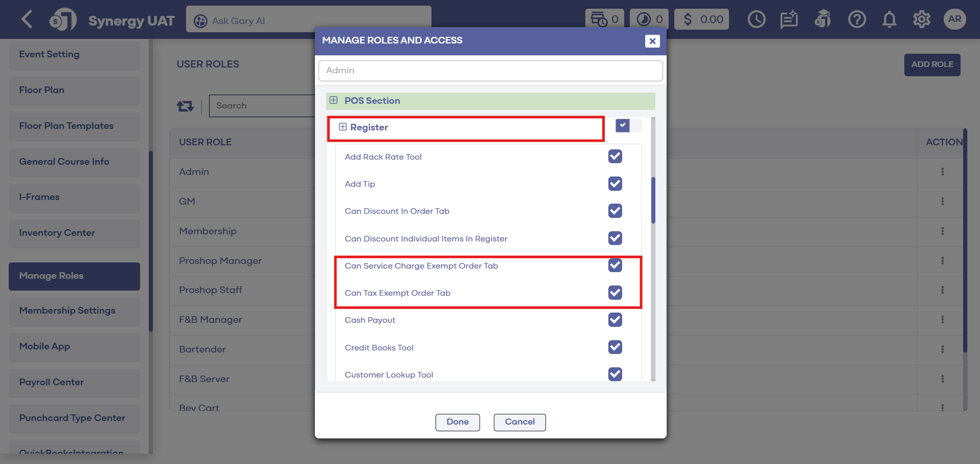Click the back arrow in header

[x=27, y=20]
